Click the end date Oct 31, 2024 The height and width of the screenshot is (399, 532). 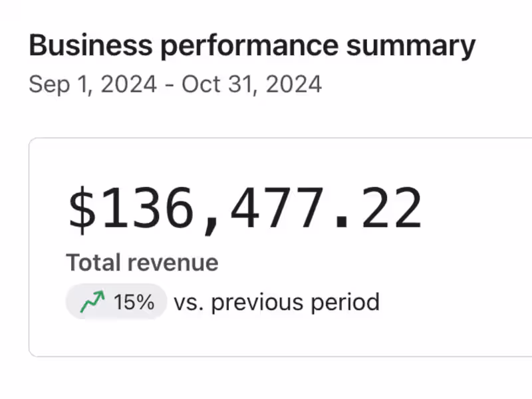point(252,84)
